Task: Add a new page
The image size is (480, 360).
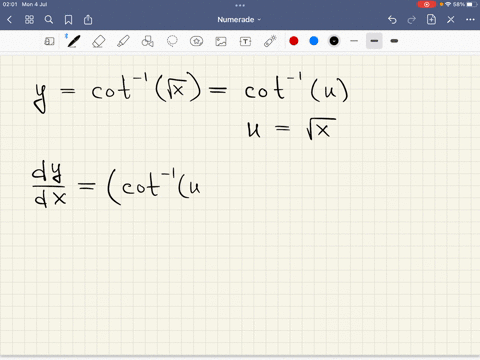Action: coord(431,19)
